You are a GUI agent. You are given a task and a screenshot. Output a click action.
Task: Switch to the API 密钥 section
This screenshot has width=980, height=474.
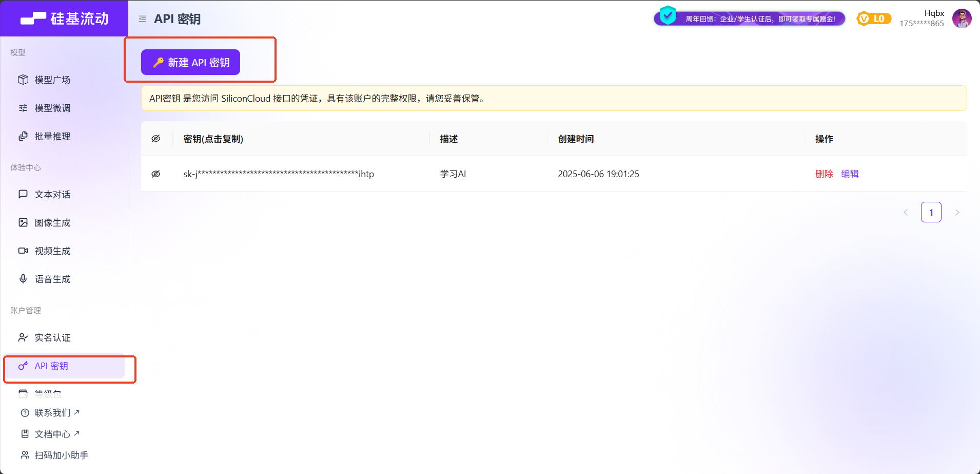[x=51, y=366]
